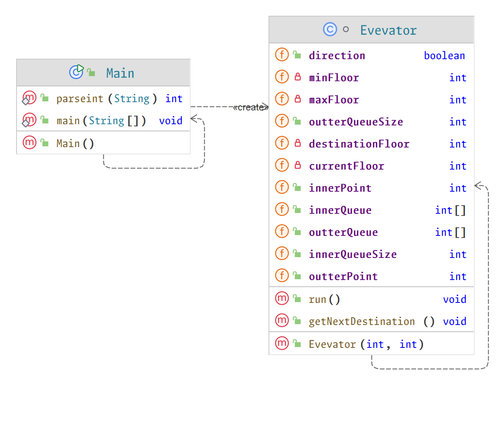Click the private lock icon for destinationFloor
This screenshot has height=422, width=504.
(x=298, y=143)
